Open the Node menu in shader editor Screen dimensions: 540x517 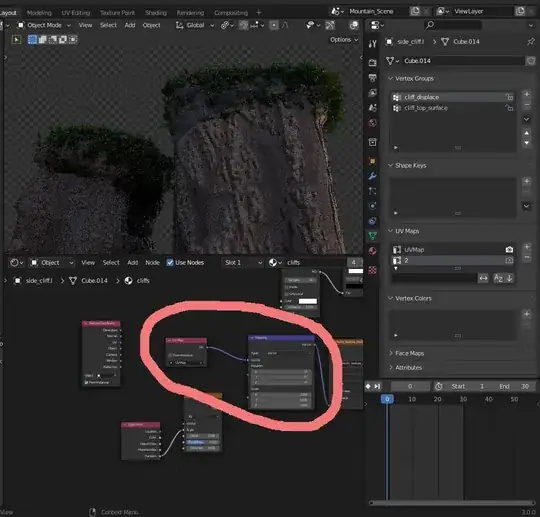152,263
